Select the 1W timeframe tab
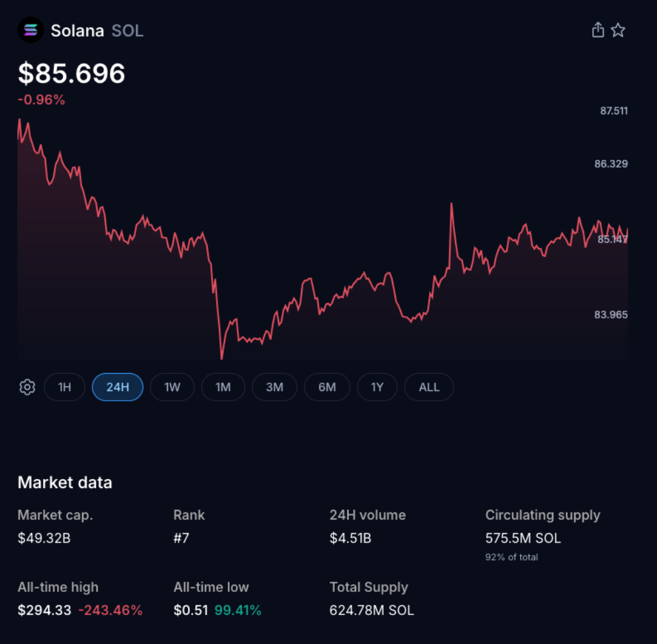 172,387
